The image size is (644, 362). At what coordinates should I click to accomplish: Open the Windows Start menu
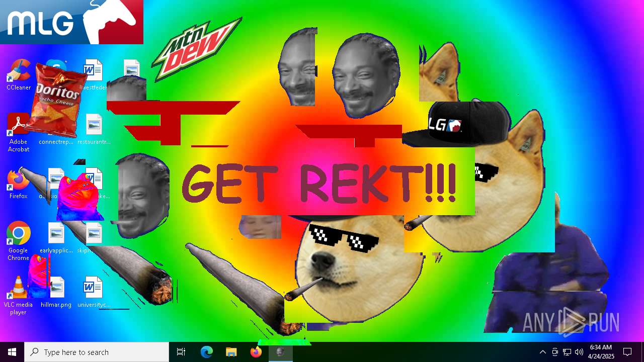(12, 352)
